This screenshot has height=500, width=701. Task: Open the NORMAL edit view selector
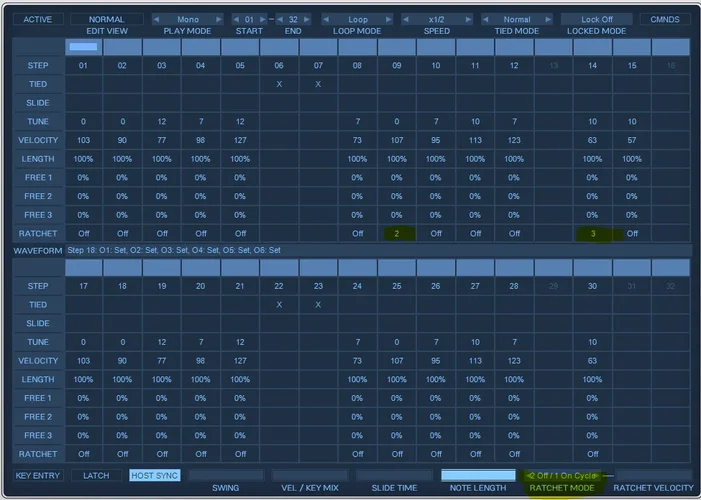point(106,19)
